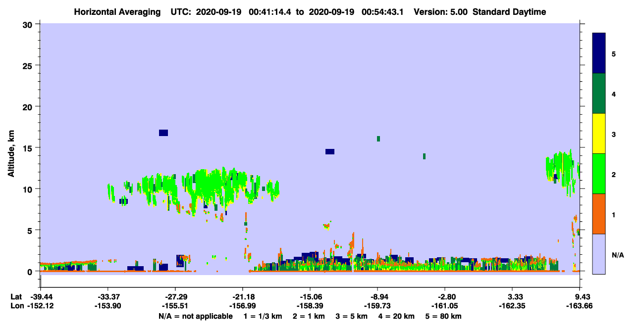The width and height of the screenshot is (644, 330).
Task: Click longitude value -161.05
Action: [x=444, y=306]
